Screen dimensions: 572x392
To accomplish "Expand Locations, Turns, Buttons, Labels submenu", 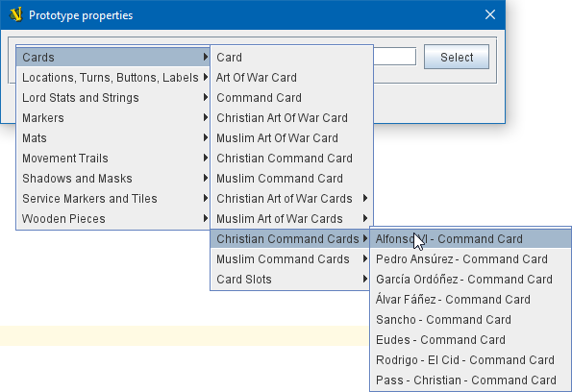I will 113,77.
